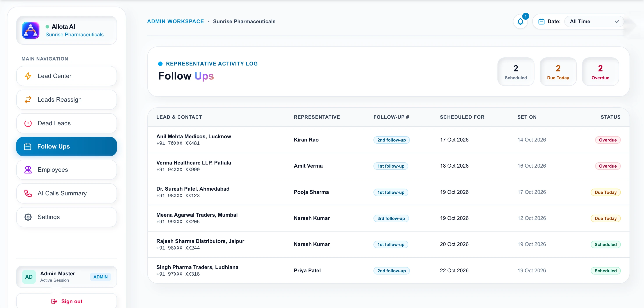Open AI Calls Summary page
Screen dimensions: 644x308
tap(67, 193)
